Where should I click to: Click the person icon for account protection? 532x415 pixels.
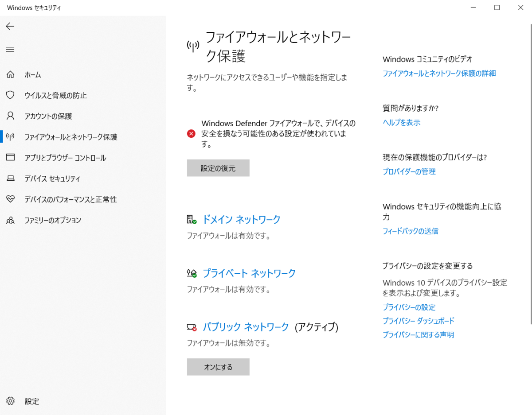click(x=10, y=116)
